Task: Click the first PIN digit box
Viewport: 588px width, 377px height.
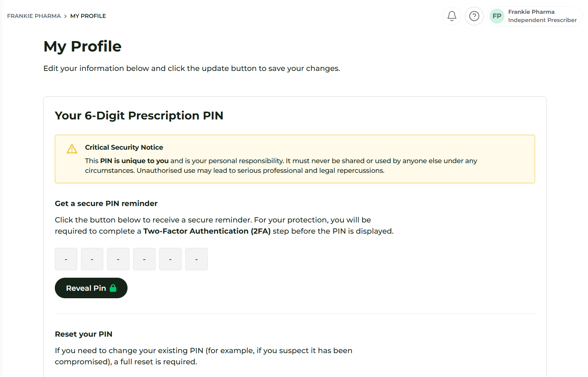Action: click(x=66, y=259)
